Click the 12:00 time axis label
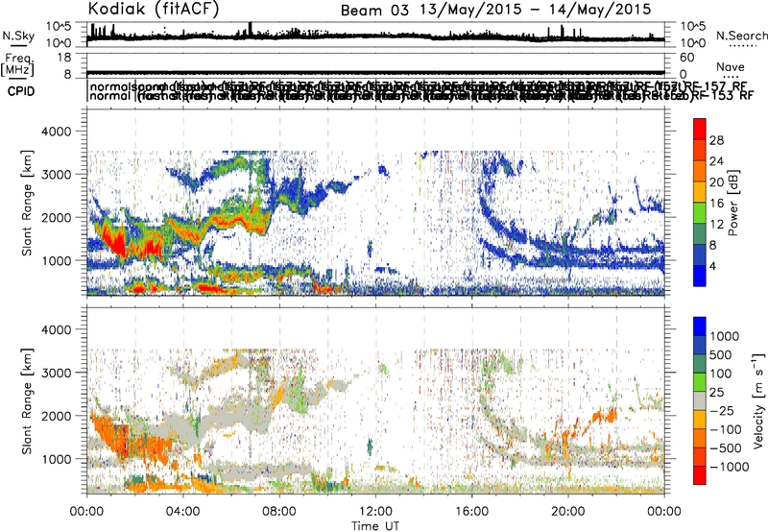768x532 pixels. [375, 512]
